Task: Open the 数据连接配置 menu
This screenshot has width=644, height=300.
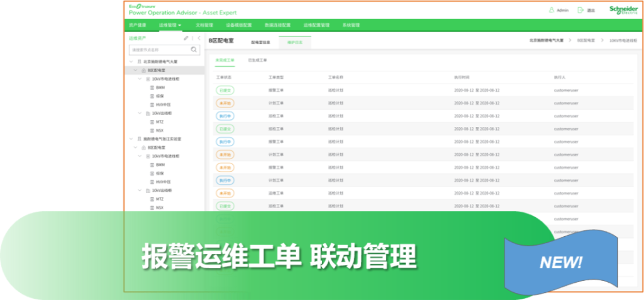Action: click(x=278, y=25)
